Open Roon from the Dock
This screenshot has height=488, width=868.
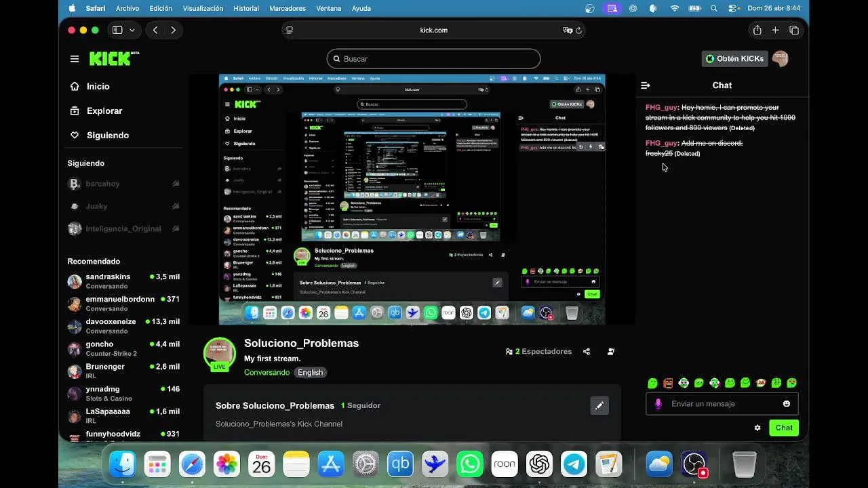click(505, 464)
